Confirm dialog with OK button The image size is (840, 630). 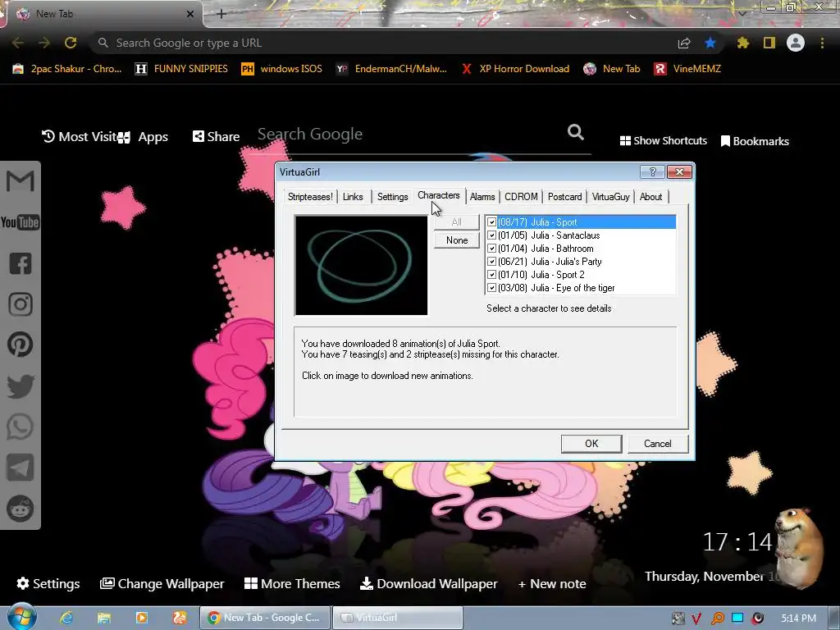[x=591, y=444]
